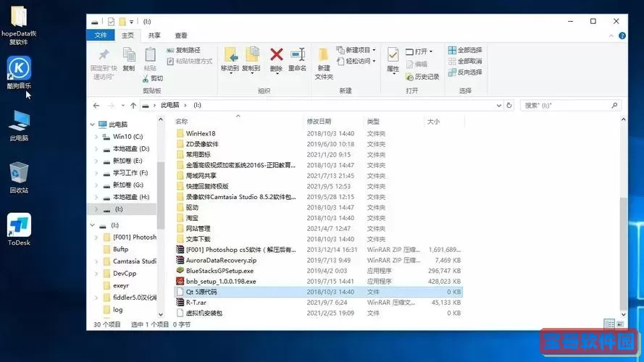Image resolution: width=644 pixels, height=362 pixels.
Task: Click Invert selection in ribbon
Action: [x=465, y=72]
